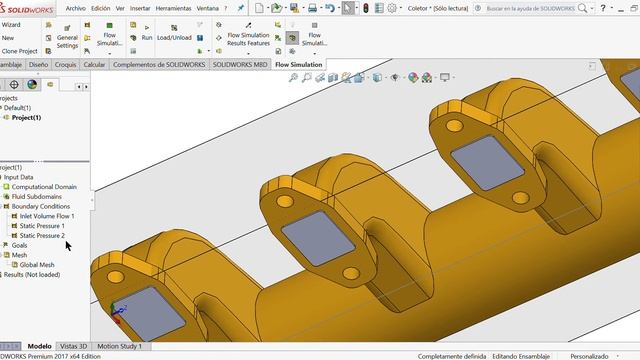
Task: Select Global Mesh in the tree
Action: tap(37, 264)
